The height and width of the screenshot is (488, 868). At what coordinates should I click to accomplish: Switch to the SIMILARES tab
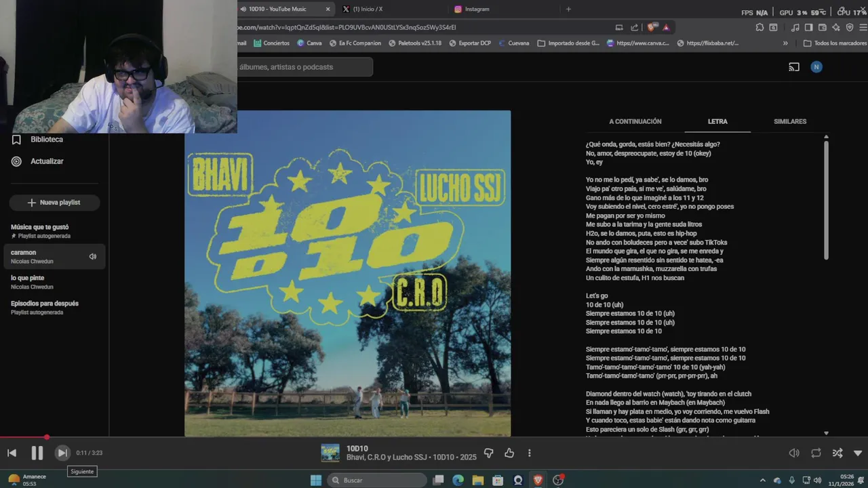pos(790,121)
